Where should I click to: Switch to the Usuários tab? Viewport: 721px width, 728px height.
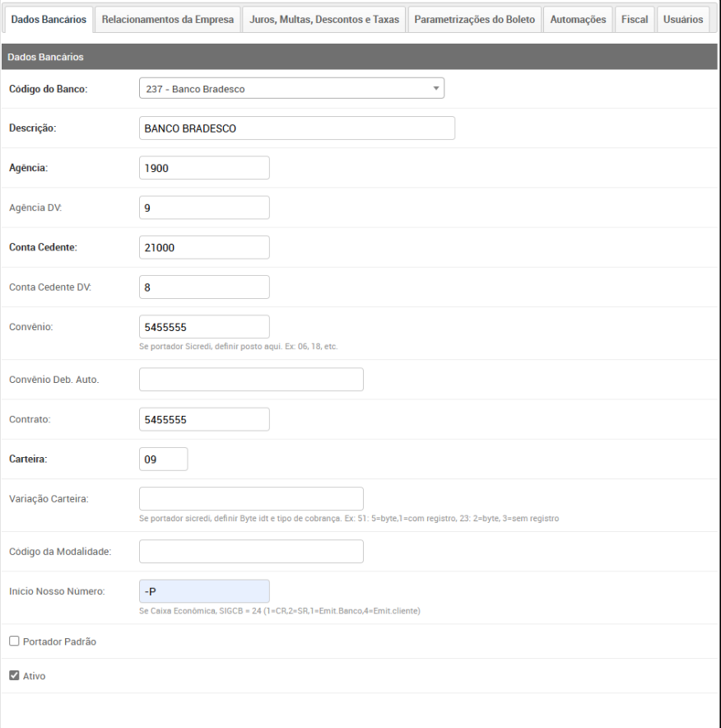(682, 19)
